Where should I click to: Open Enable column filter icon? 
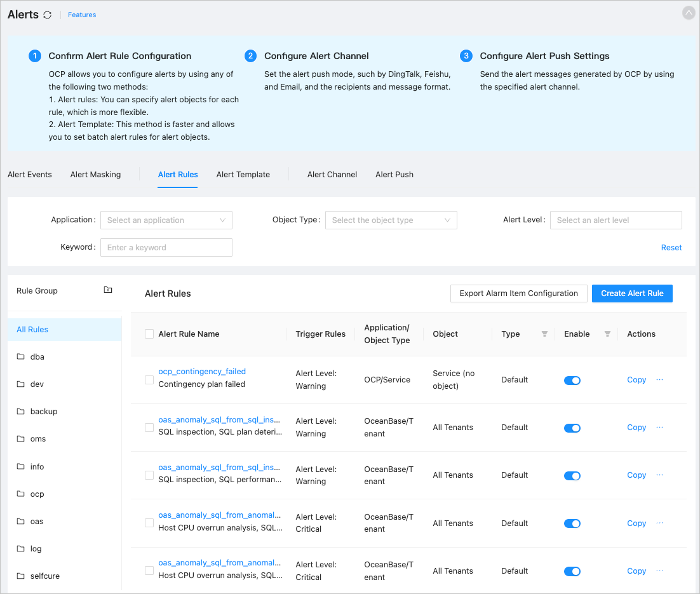[x=607, y=334]
